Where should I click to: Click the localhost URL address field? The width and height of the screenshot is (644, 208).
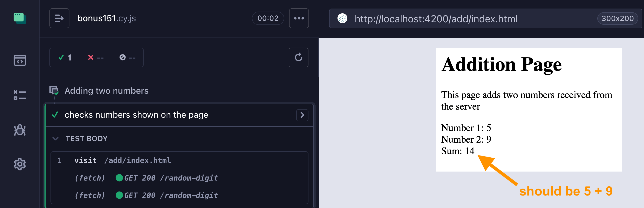(x=436, y=19)
